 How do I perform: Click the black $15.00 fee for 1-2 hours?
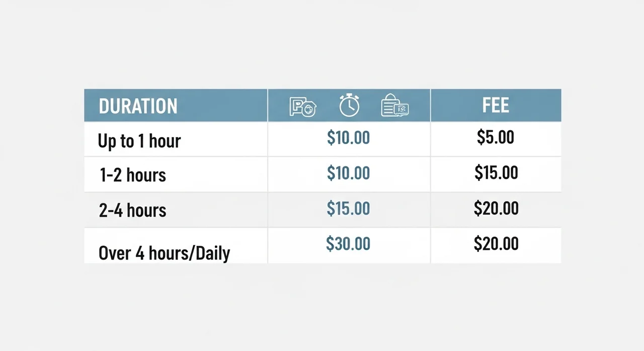coord(496,172)
